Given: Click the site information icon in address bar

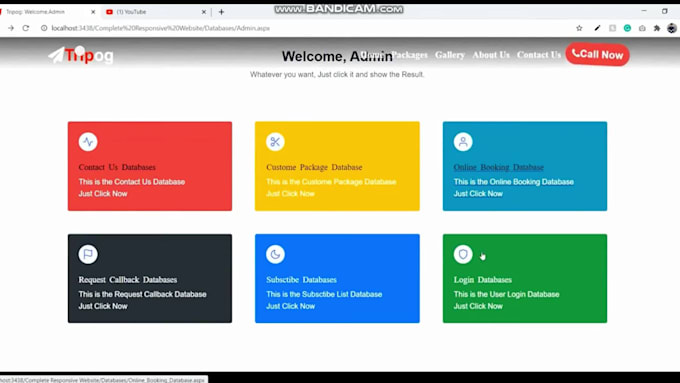Looking at the screenshot, I should click(44, 28).
